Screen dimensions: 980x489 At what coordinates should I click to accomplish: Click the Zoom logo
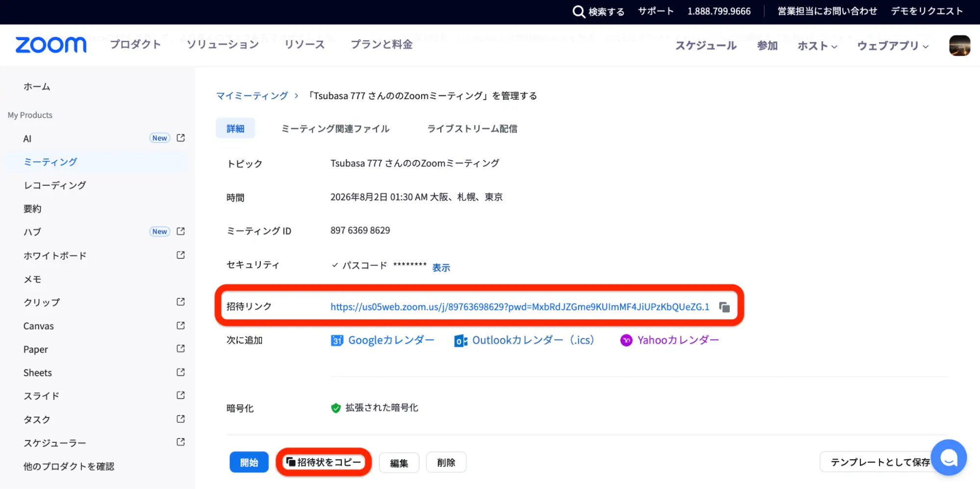click(51, 45)
